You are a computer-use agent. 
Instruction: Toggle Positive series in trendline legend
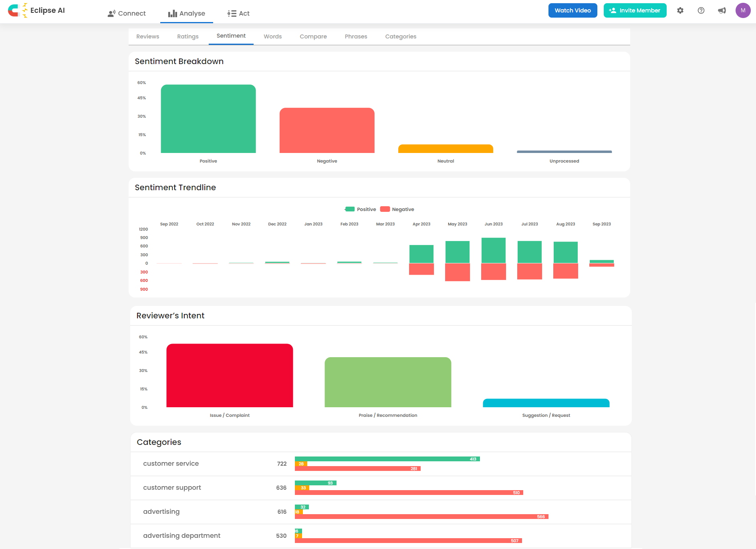(x=361, y=209)
